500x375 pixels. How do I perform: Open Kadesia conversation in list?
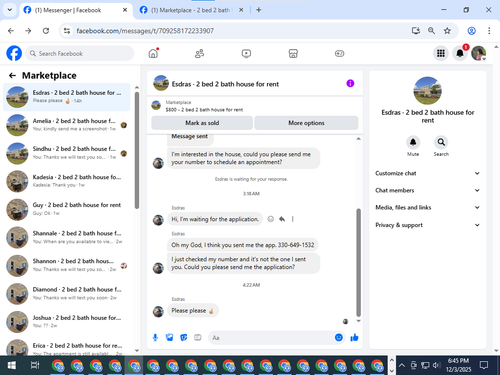pyautogui.click(x=67, y=181)
